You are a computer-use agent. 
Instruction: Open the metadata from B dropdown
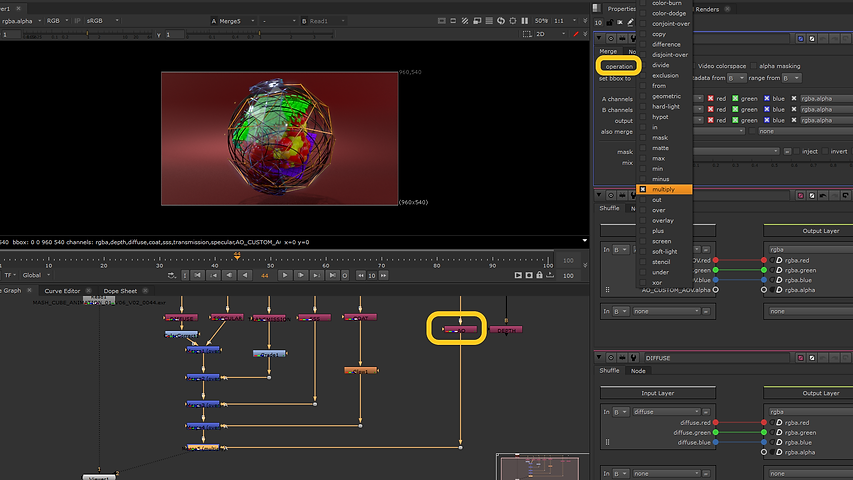point(737,78)
